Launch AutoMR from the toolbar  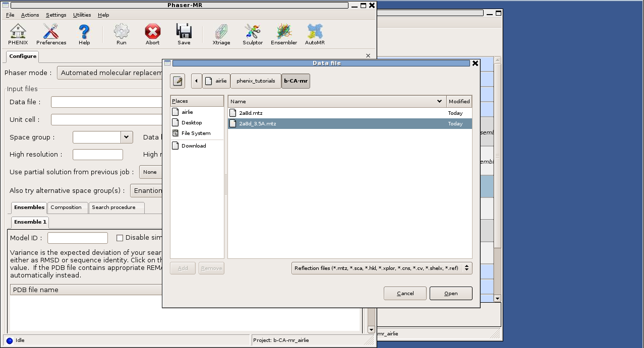(x=315, y=34)
